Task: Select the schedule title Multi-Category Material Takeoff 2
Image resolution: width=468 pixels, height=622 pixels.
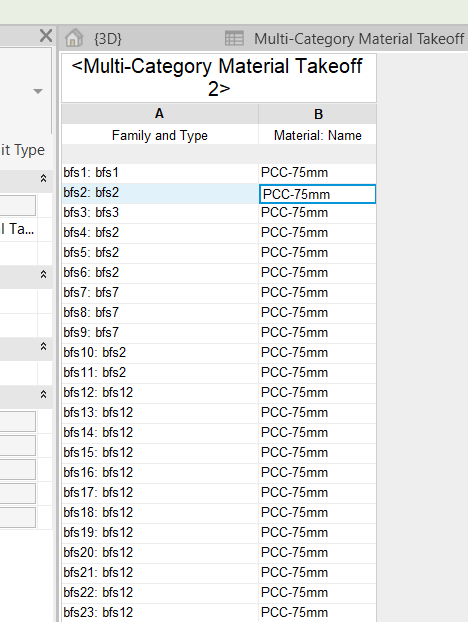Action: coord(219,78)
